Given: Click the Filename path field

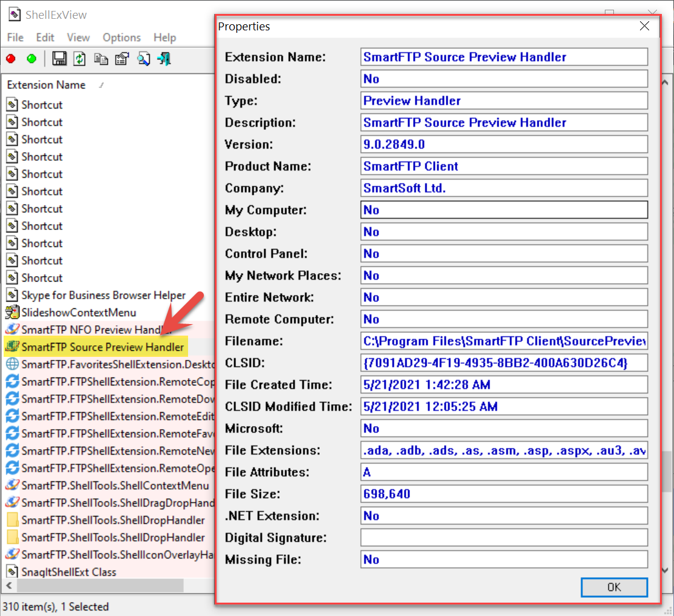Looking at the screenshot, I should click(504, 341).
